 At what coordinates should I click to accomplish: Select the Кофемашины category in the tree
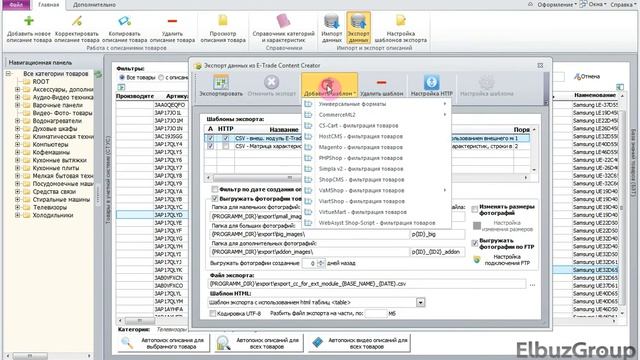(50, 152)
